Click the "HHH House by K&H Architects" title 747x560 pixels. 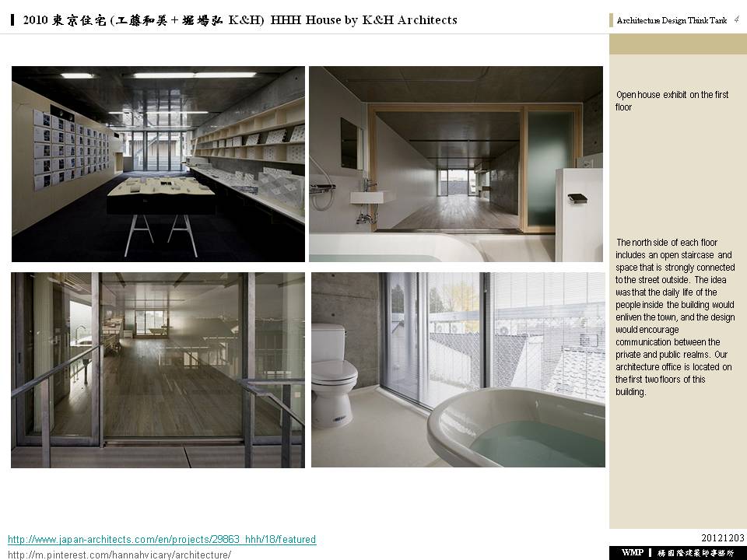pyautogui.click(x=363, y=20)
